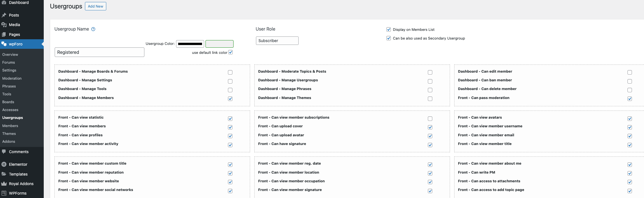This screenshot has width=644, height=198.
Task: Click the Comments bubble icon
Action: click(x=4, y=152)
